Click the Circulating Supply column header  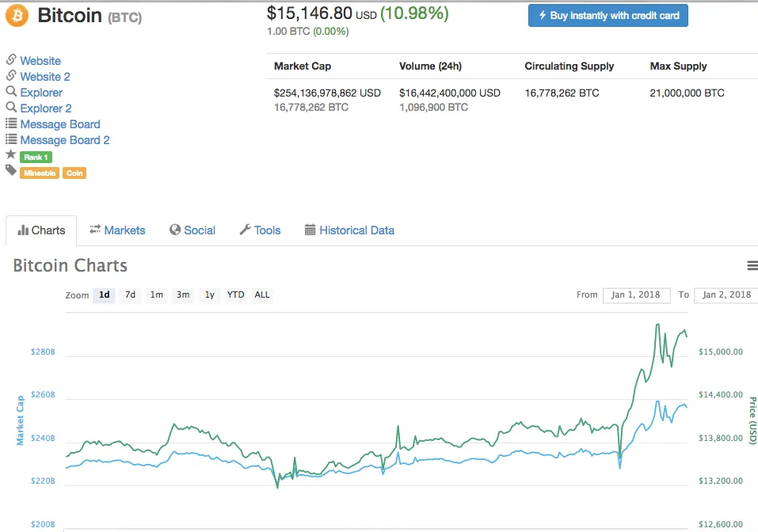[569, 66]
